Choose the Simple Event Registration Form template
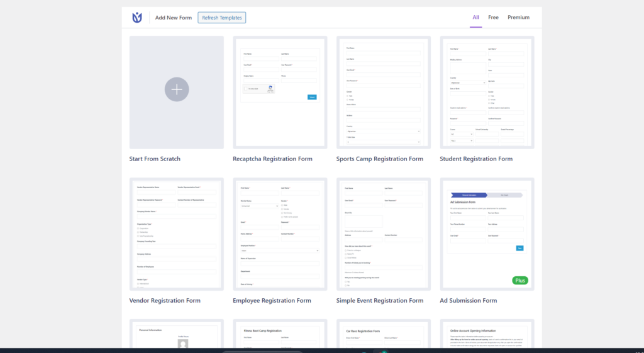644x353 pixels. pyautogui.click(x=383, y=234)
